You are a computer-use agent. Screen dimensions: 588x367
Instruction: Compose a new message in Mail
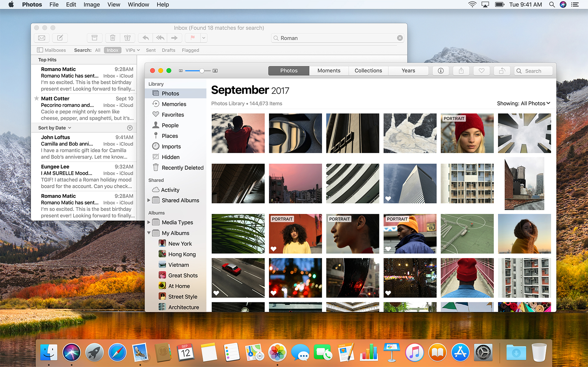60,38
